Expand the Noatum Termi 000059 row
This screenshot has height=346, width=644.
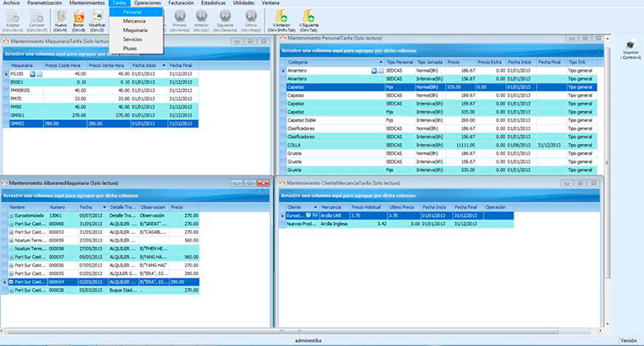coord(11,241)
